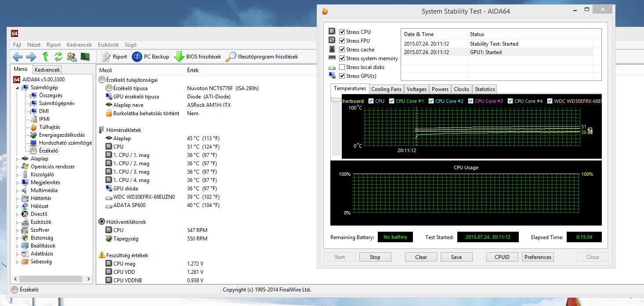Click the Forward arrow toolbar icon
This screenshot has height=306, width=644.
point(31,56)
